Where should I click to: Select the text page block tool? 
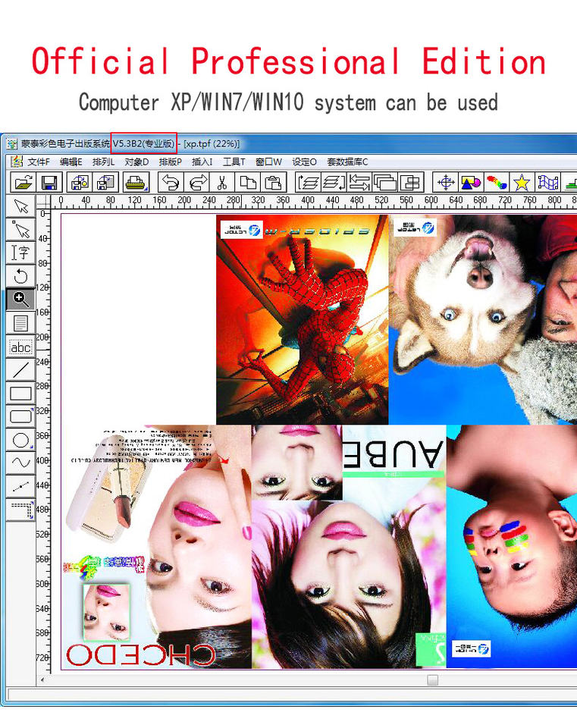(20, 323)
